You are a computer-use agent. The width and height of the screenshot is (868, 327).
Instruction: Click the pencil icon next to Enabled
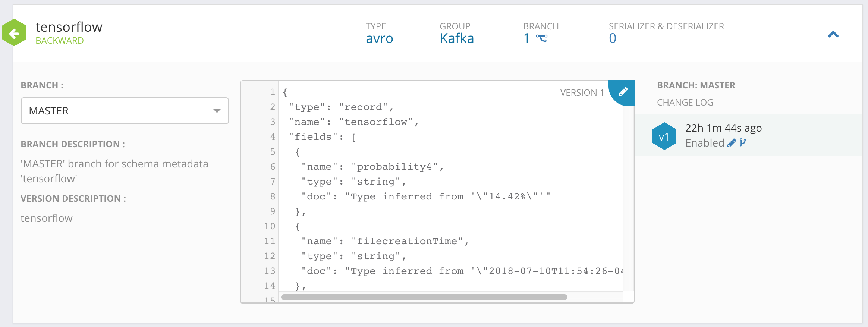732,143
